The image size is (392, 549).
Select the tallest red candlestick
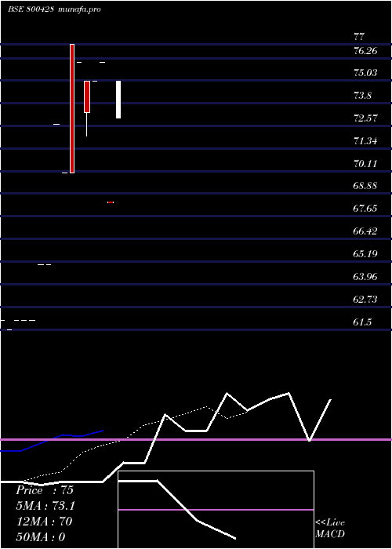tap(72, 108)
